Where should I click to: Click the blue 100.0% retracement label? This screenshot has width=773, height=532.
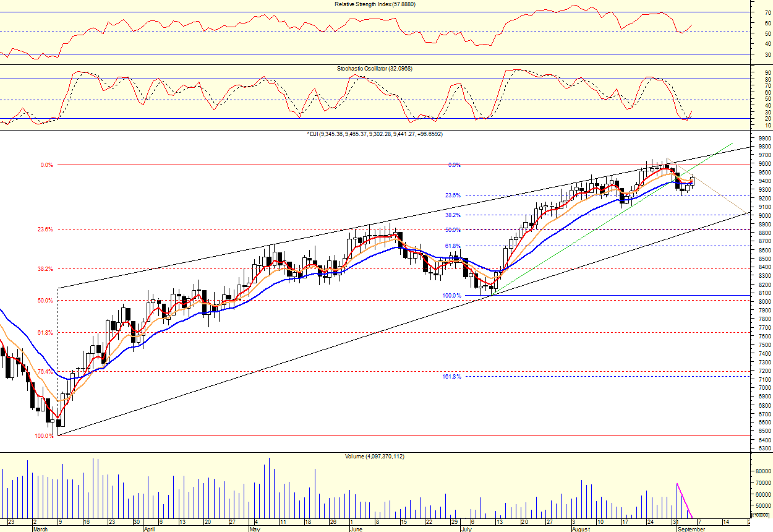click(451, 296)
